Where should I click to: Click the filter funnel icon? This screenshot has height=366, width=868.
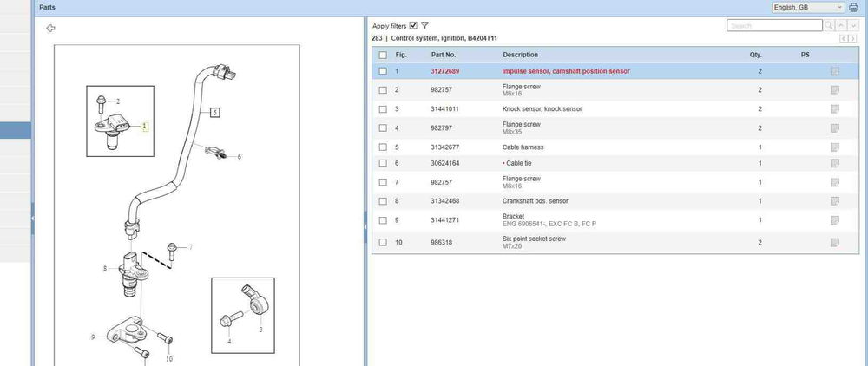coord(425,25)
